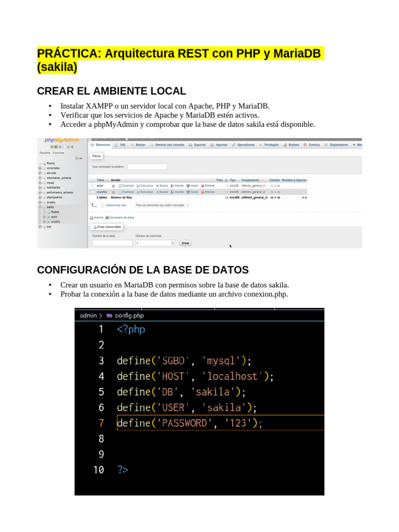Click the Filas help icon in table header
The height and width of the screenshot is (532, 399).
tap(227, 180)
